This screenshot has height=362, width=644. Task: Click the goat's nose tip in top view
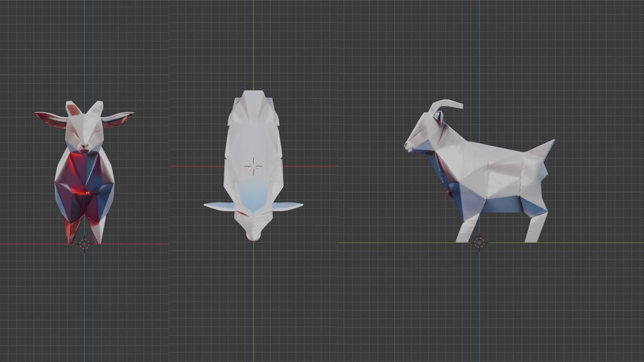253,235
